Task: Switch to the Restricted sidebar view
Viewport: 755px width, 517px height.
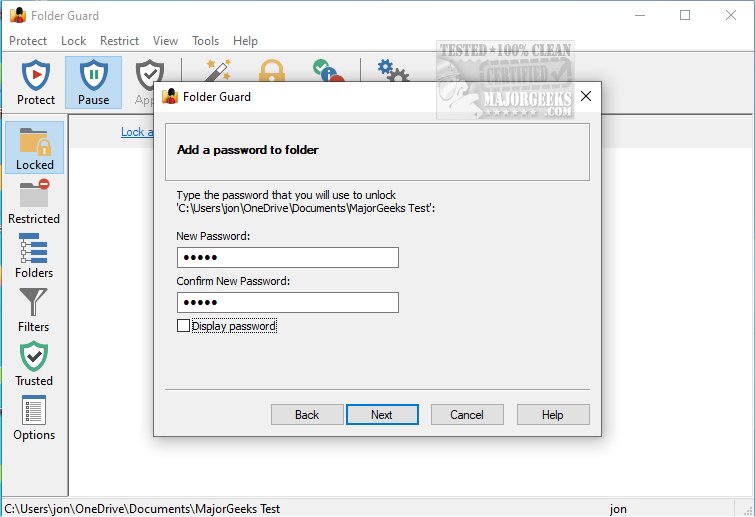Action: click(x=34, y=201)
